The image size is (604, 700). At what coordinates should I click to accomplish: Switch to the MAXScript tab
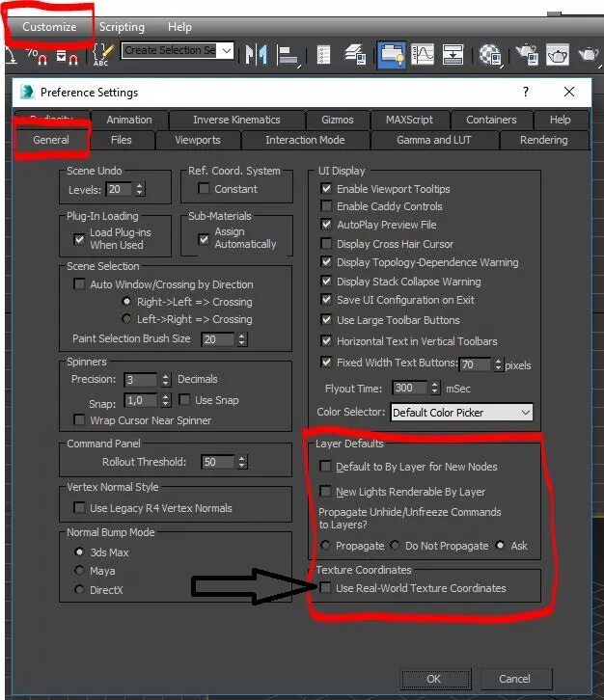coord(409,120)
